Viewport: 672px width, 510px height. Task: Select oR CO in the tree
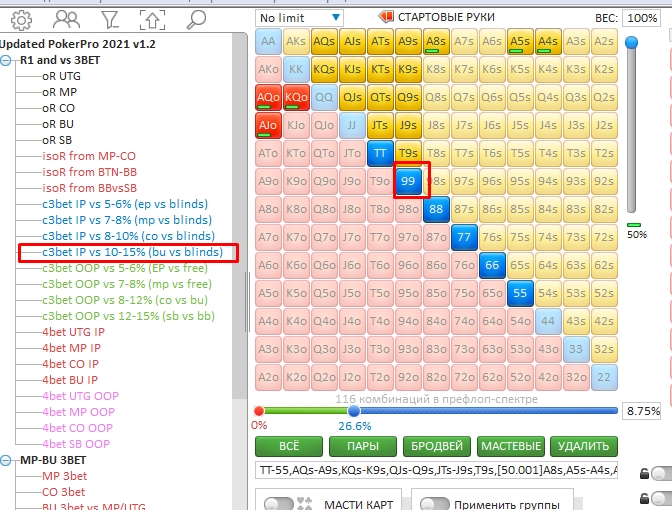click(x=58, y=108)
